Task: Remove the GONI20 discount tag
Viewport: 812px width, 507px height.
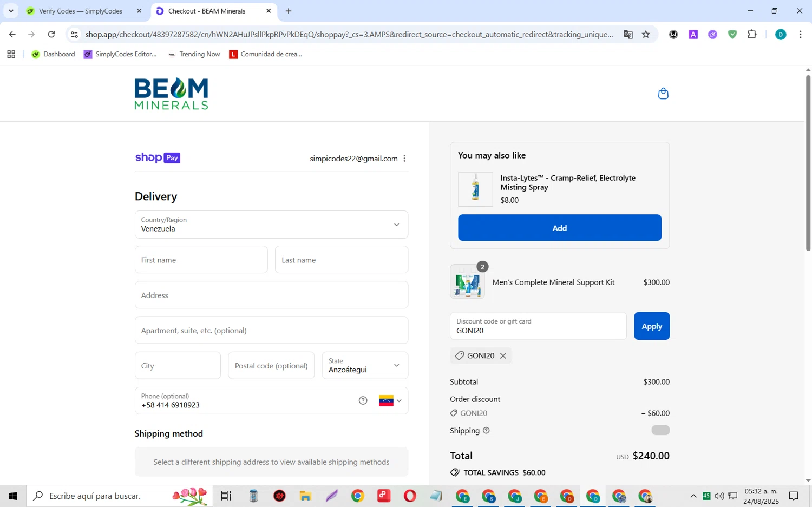Action: pyautogui.click(x=503, y=355)
